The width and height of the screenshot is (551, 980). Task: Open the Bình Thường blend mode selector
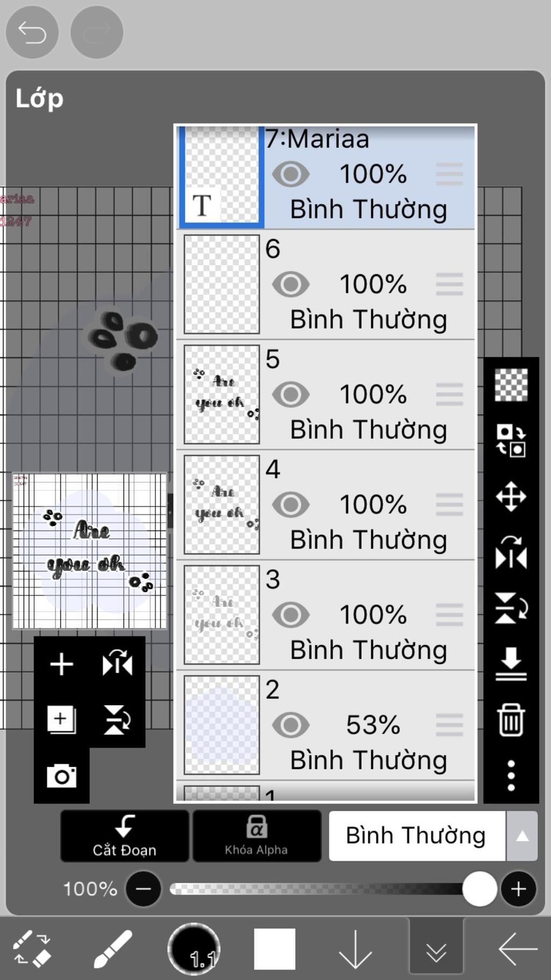[416, 836]
